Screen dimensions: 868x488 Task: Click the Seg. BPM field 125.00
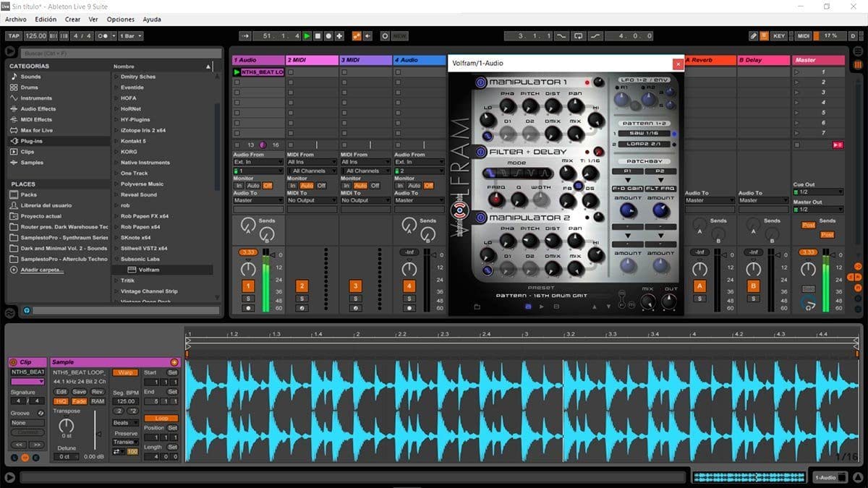click(125, 401)
